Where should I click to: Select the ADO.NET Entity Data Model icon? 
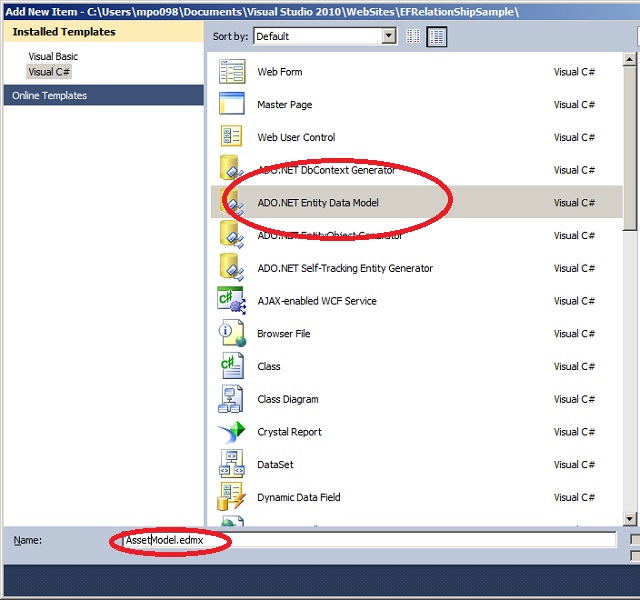point(231,202)
